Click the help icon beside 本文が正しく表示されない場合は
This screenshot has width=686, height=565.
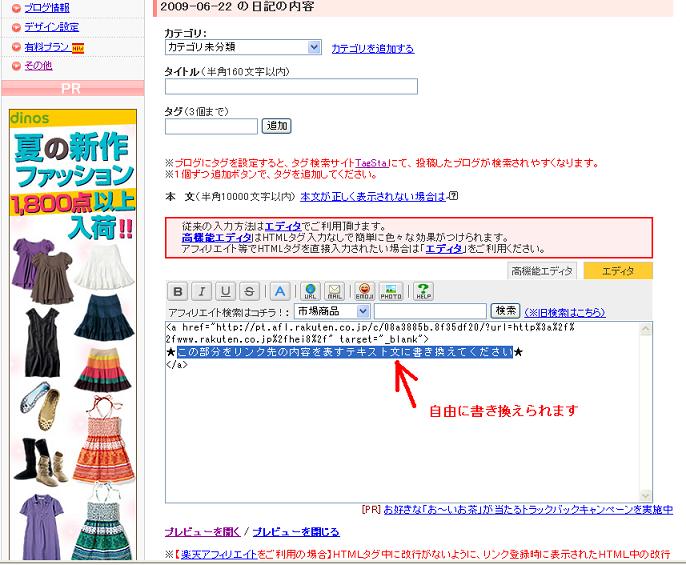point(454,196)
